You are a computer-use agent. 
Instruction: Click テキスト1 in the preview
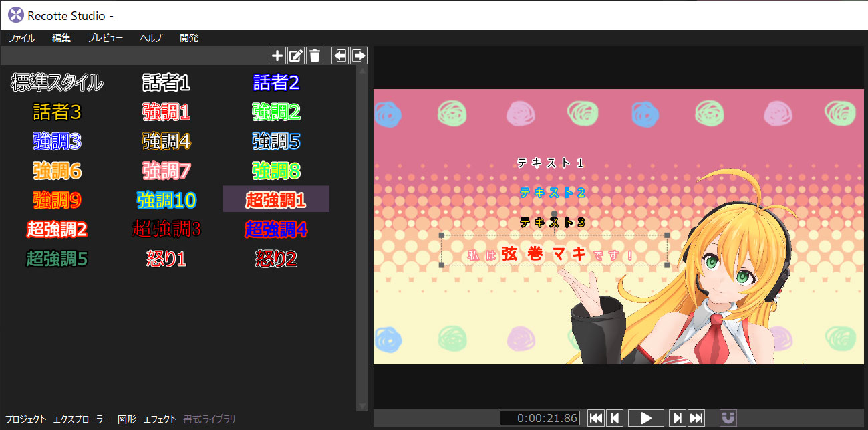pos(550,163)
